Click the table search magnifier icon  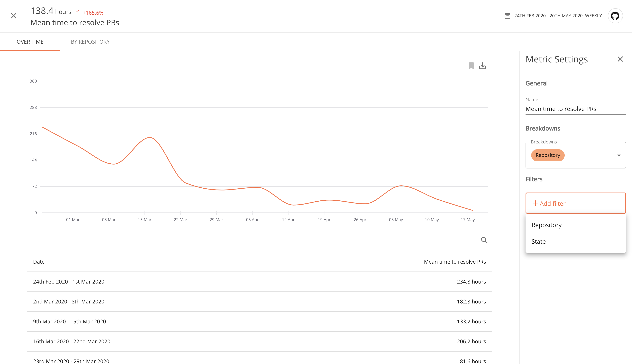pyautogui.click(x=484, y=240)
